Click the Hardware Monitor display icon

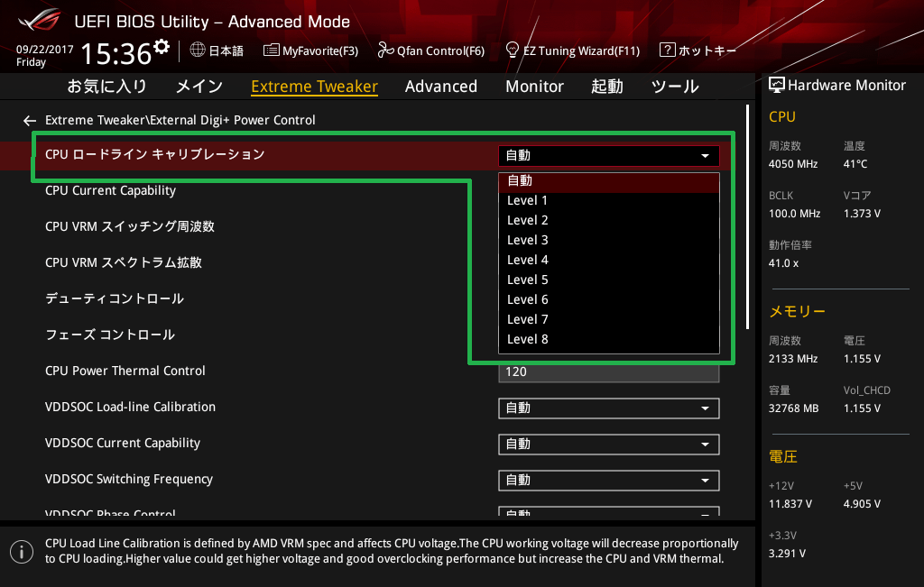tap(777, 86)
